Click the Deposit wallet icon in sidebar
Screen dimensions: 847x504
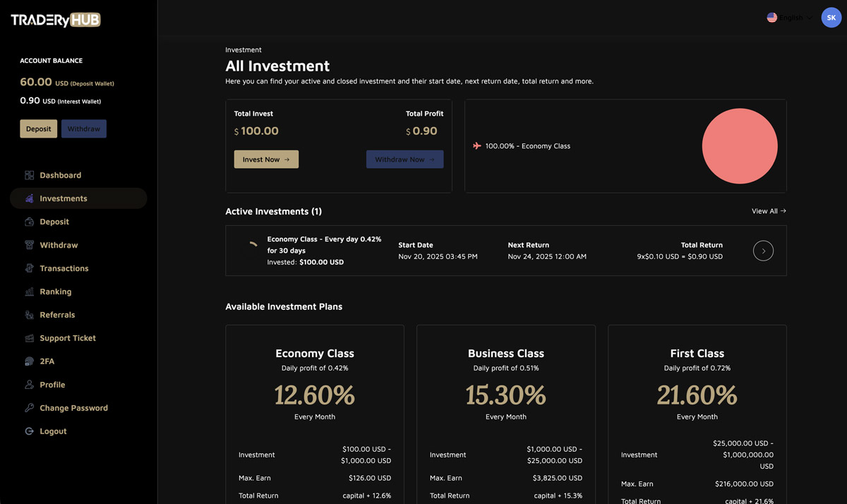(29, 222)
